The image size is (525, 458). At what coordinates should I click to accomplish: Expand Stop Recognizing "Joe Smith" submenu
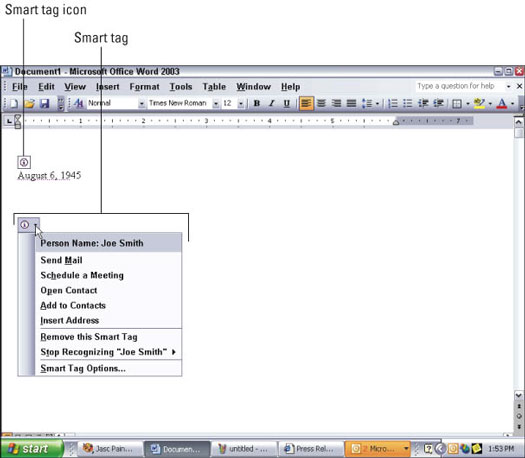(x=108, y=352)
